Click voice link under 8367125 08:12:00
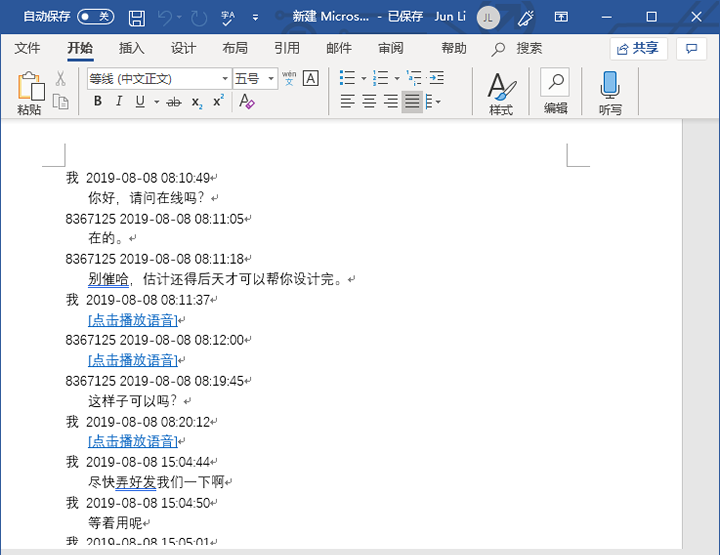 click(x=133, y=360)
